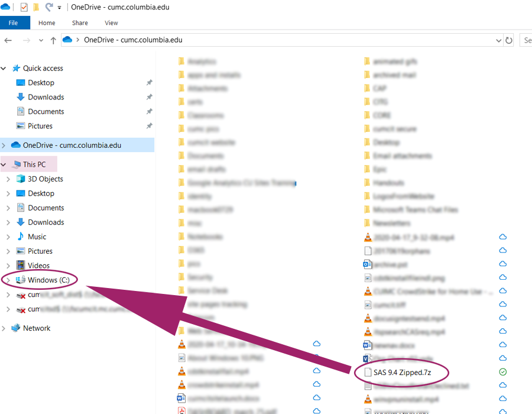The image size is (532, 414).
Task: Open the Analytics folder
Action: 201,61
